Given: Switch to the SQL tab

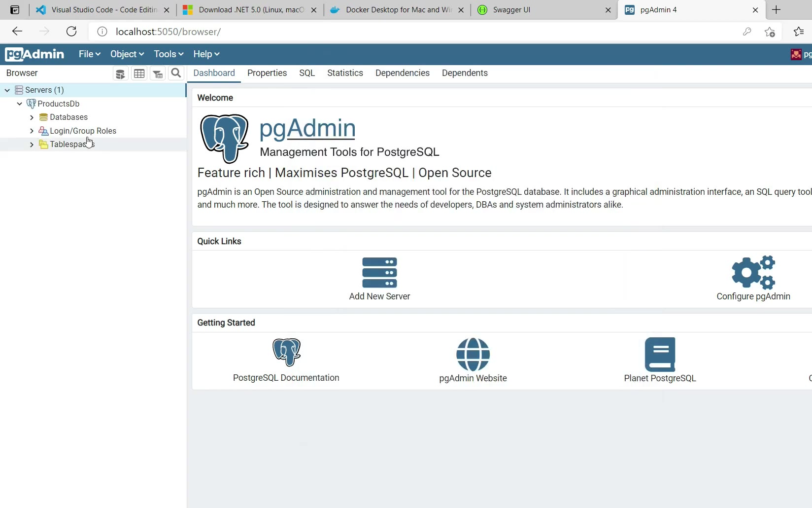Looking at the screenshot, I should pos(306,73).
